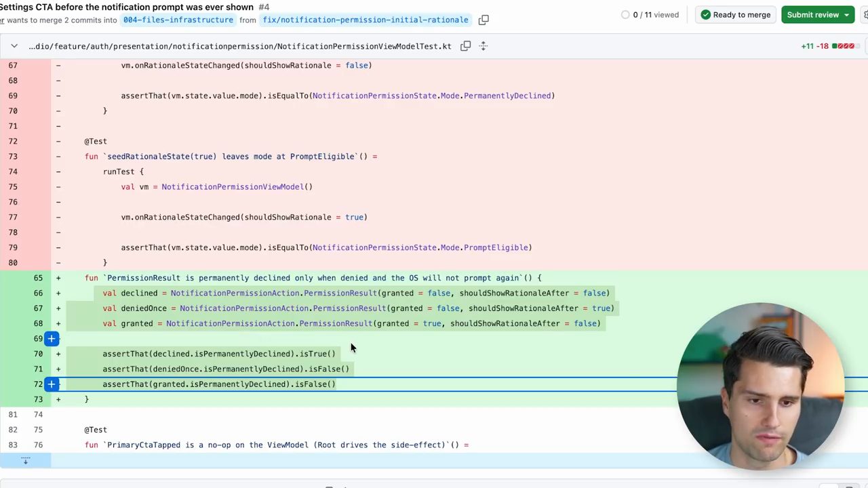Click the PromptEligible assertion on line 79

[326, 247]
